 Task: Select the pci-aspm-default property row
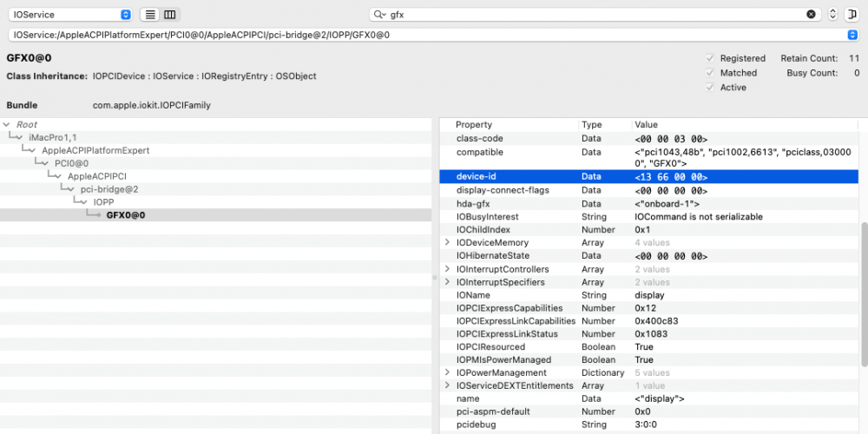click(648, 411)
